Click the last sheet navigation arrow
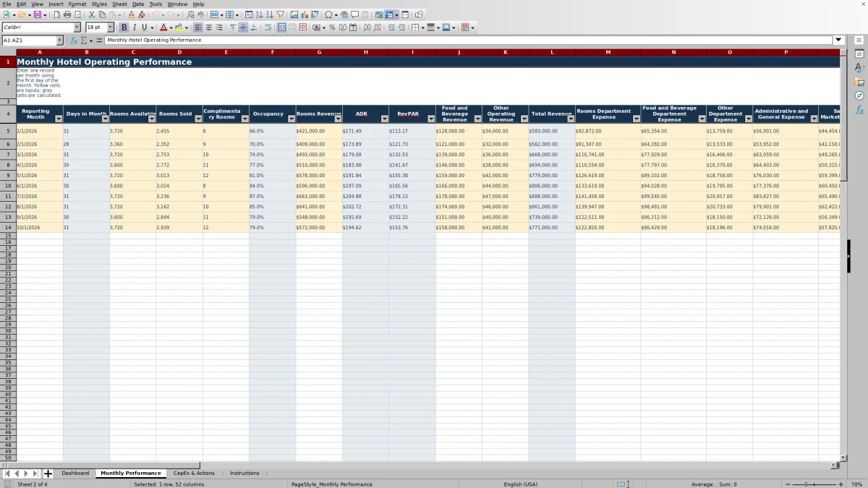The width and height of the screenshot is (868, 488). (x=35, y=474)
